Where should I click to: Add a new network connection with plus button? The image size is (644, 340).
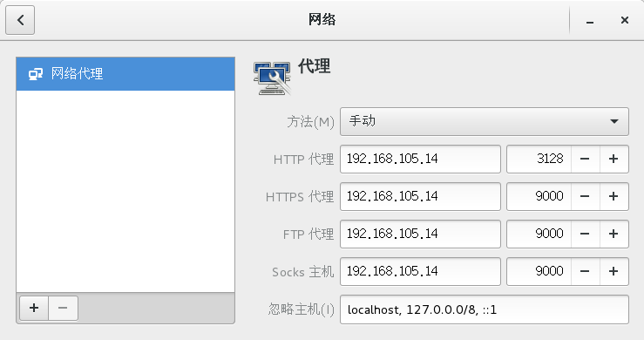[34, 308]
